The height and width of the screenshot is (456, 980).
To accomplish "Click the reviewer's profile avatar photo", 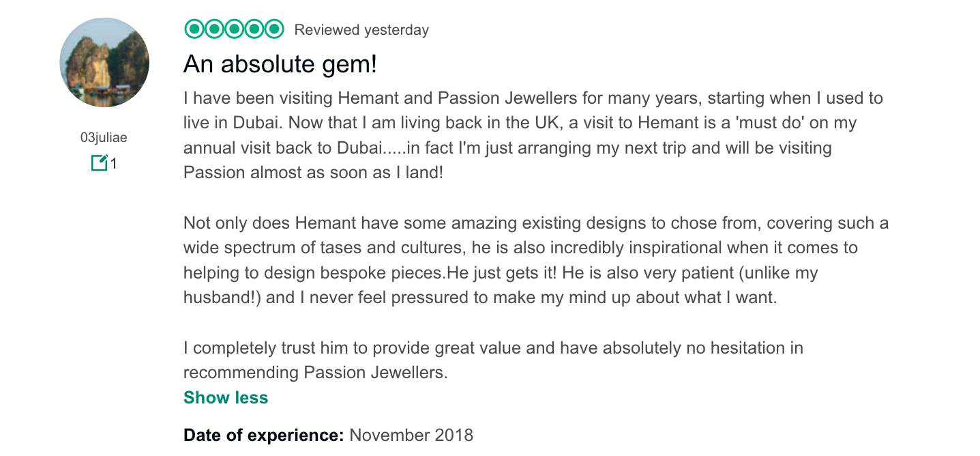I will (x=104, y=63).
